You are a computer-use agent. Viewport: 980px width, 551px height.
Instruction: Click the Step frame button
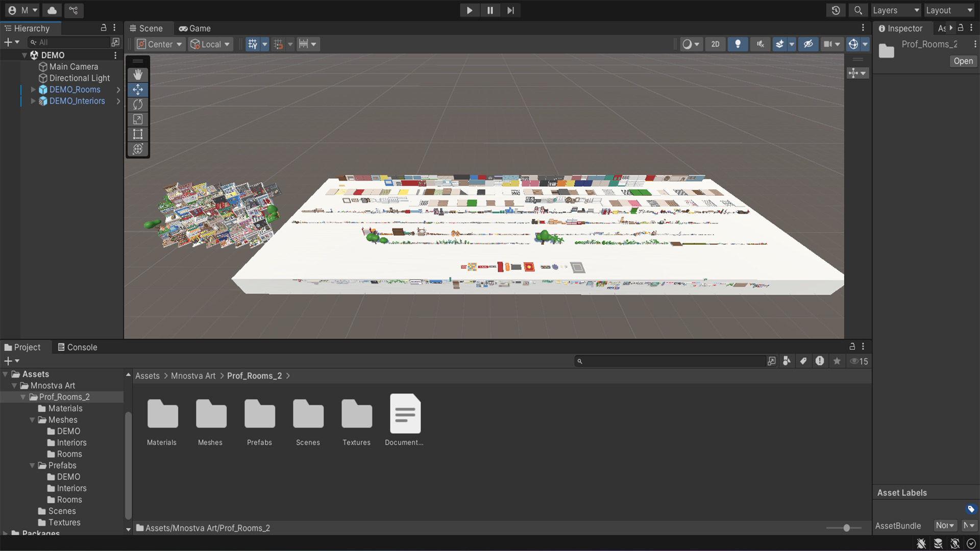click(x=510, y=10)
